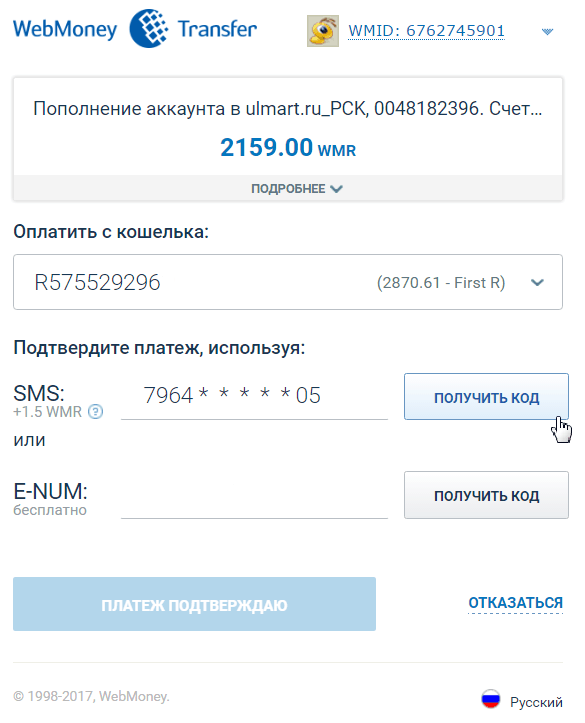The image size is (585, 723).
Task: Click the SMS code input field
Action: pyautogui.click(x=254, y=397)
